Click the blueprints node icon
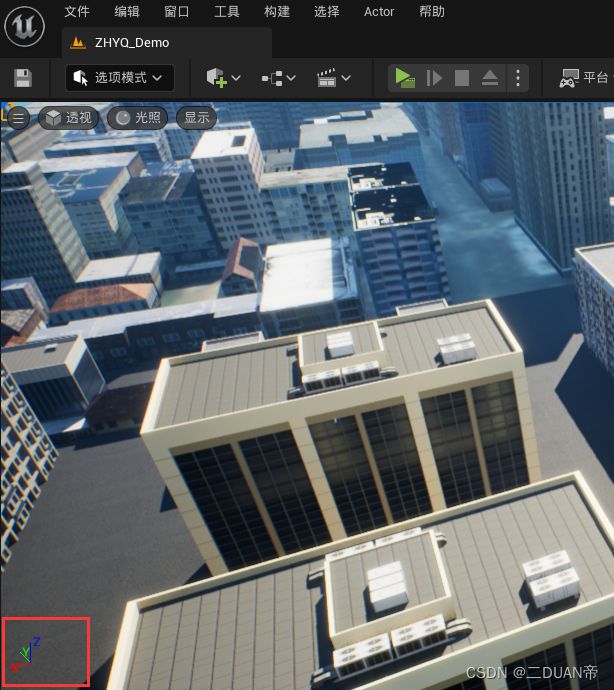Image resolution: width=614 pixels, height=690 pixels. pos(272,78)
